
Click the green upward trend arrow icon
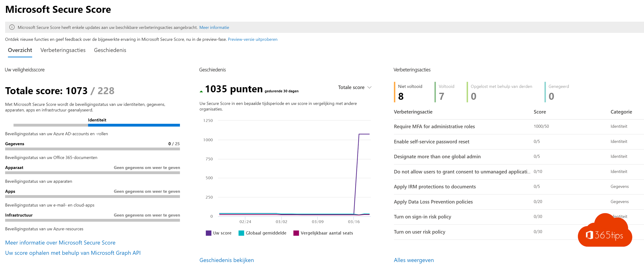coord(201,92)
